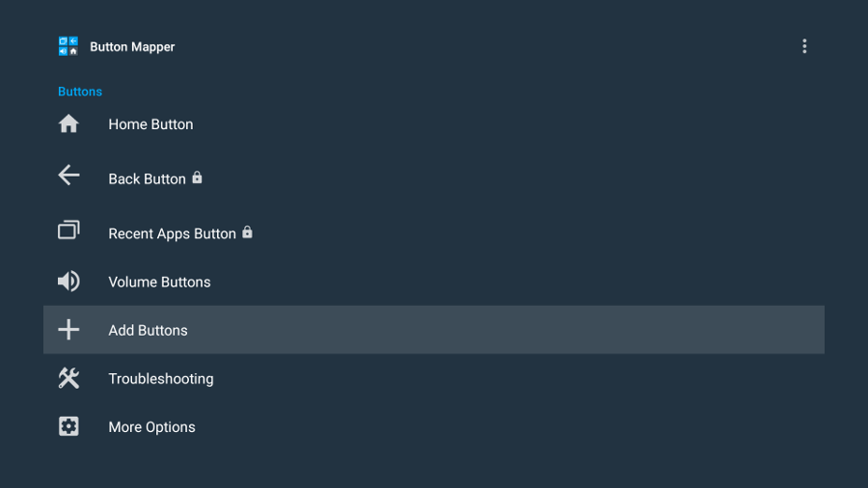
Task: Click the lock icon beside Back Button
Action: point(197,177)
